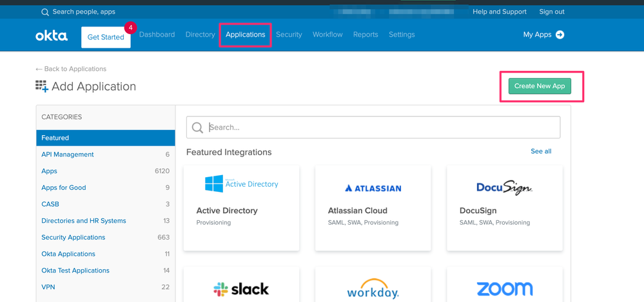
Task: Click the Security Applications count 663
Action: (x=164, y=237)
